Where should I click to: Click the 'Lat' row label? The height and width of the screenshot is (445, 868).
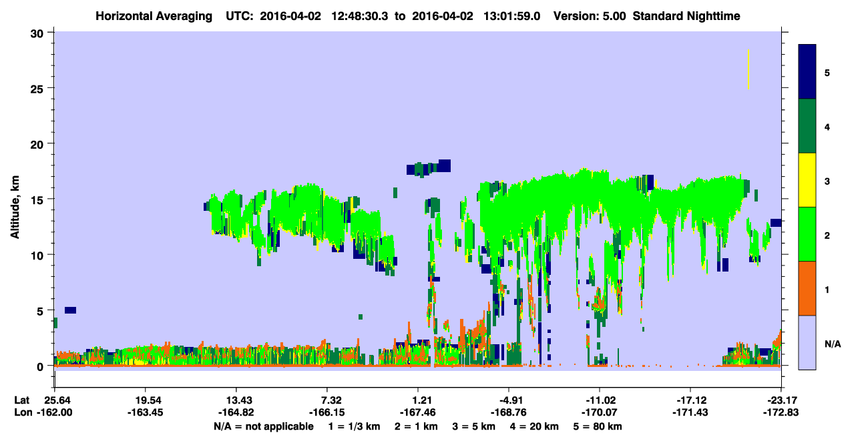(x=22, y=400)
